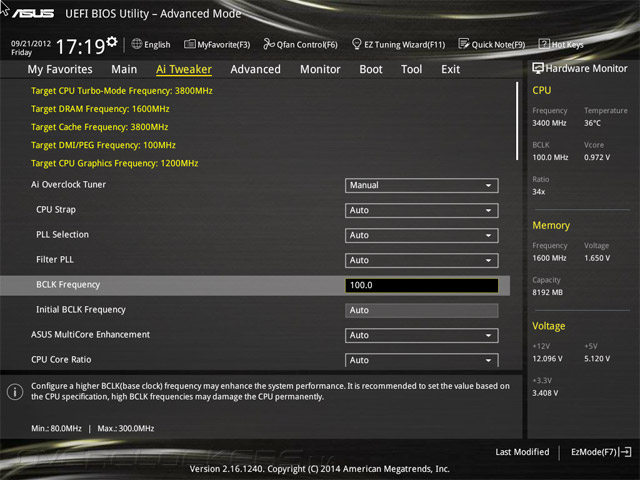This screenshot has width=640, height=480.
Task: Click Vcore value 0.972 V
Action: [597, 157]
